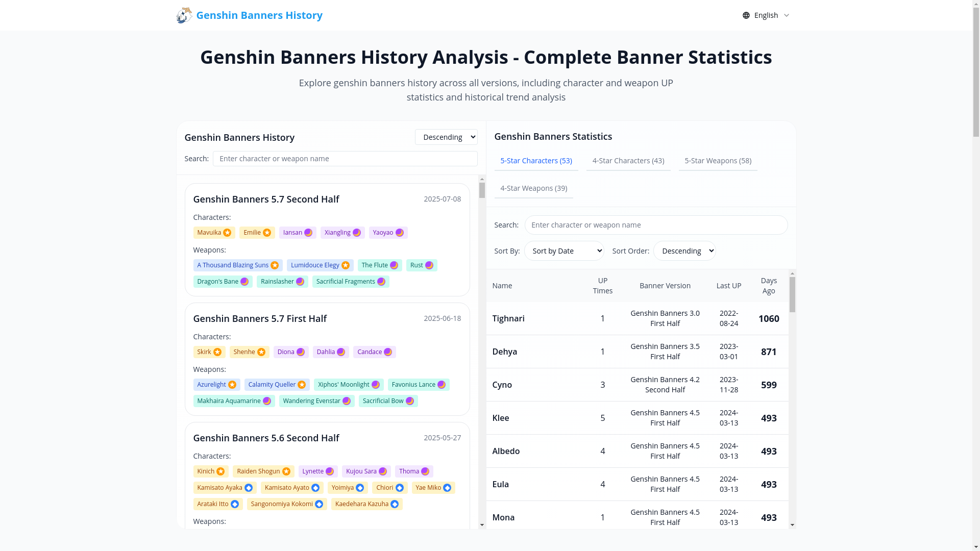This screenshot has height=551, width=980.
Task: Switch to 5-Star Characters (53) tab
Action: (x=536, y=161)
